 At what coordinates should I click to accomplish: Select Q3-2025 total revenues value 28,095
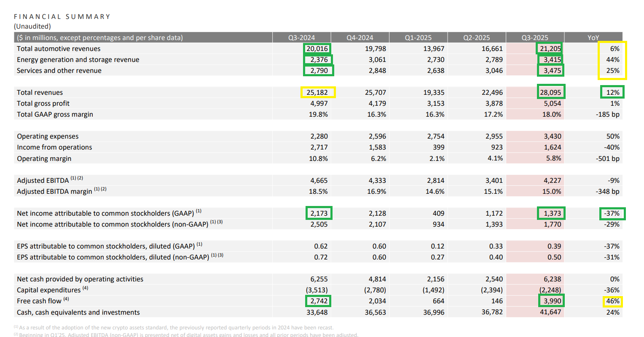click(550, 92)
